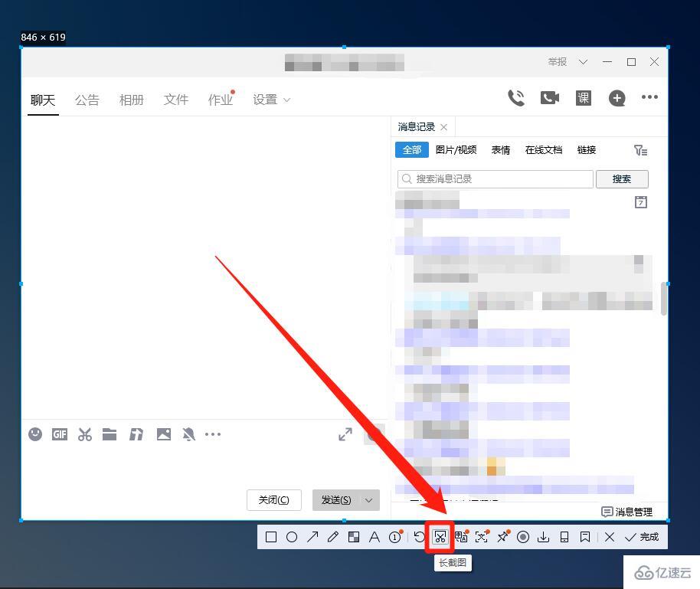Undo the last annotation
This screenshot has height=589, width=700.
click(x=419, y=537)
